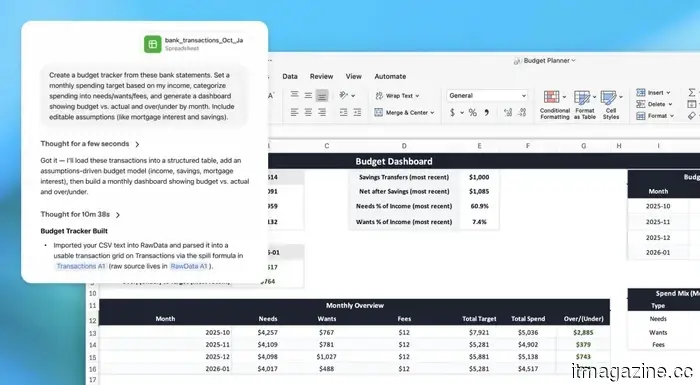The image size is (700, 385).
Task: Open the RawData A1 link
Action: pyautogui.click(x=189, y=266)
